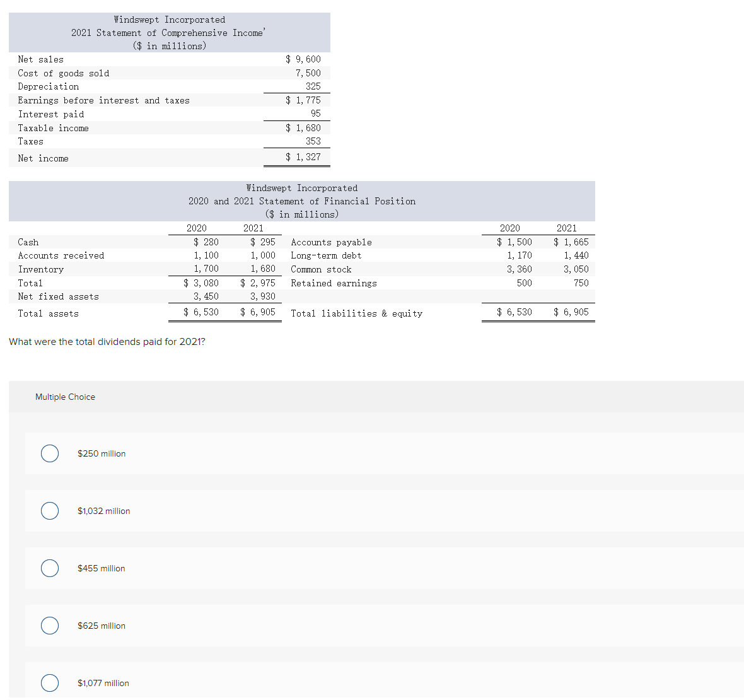The height and width of the screenshot is (700, 744).
Task: Click the Common stock row label
Action: click(321, 269)
